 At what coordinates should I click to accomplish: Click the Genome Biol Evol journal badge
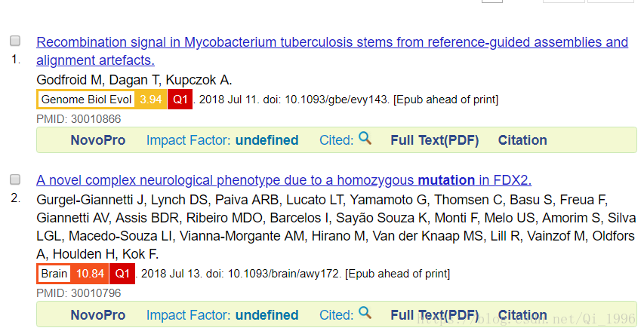[x=86, y=100]
